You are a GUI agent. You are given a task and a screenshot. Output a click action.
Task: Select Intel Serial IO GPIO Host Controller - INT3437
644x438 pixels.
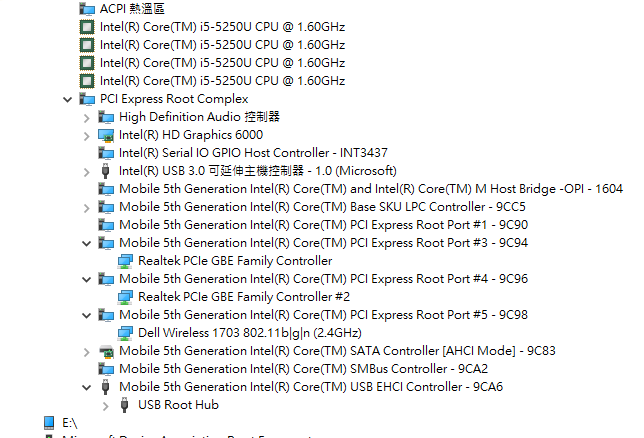click(252, 153)
